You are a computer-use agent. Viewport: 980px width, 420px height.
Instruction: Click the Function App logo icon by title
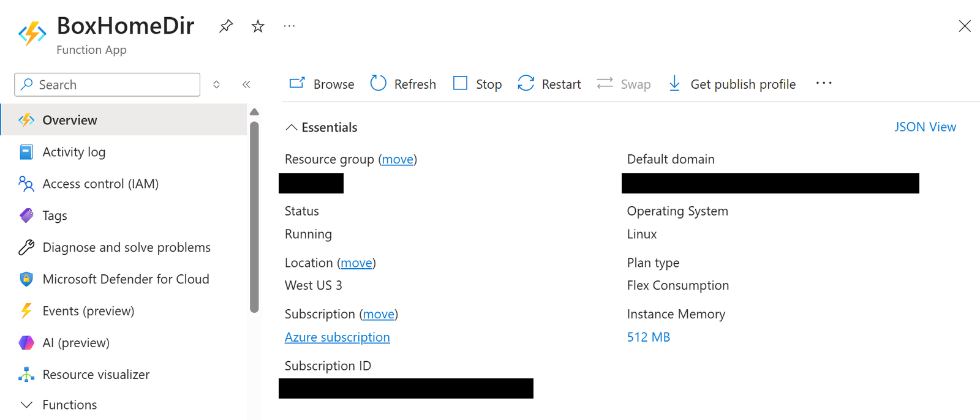pos(32,34)
